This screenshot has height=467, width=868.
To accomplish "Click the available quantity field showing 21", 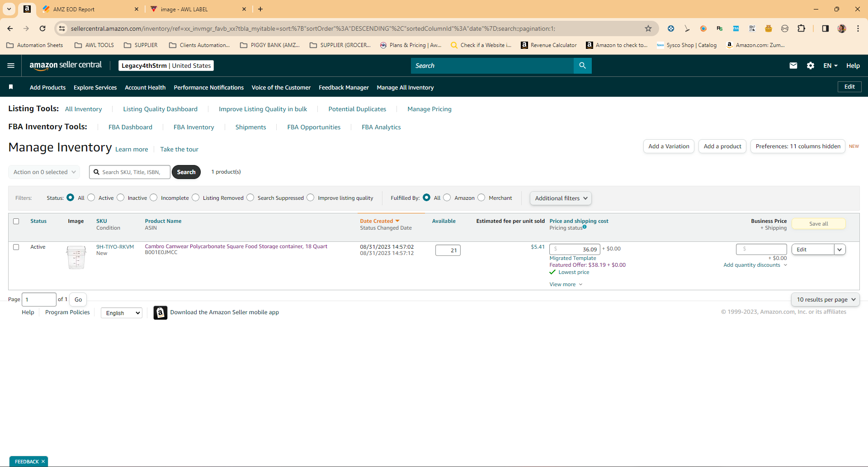I will [448, 250].
